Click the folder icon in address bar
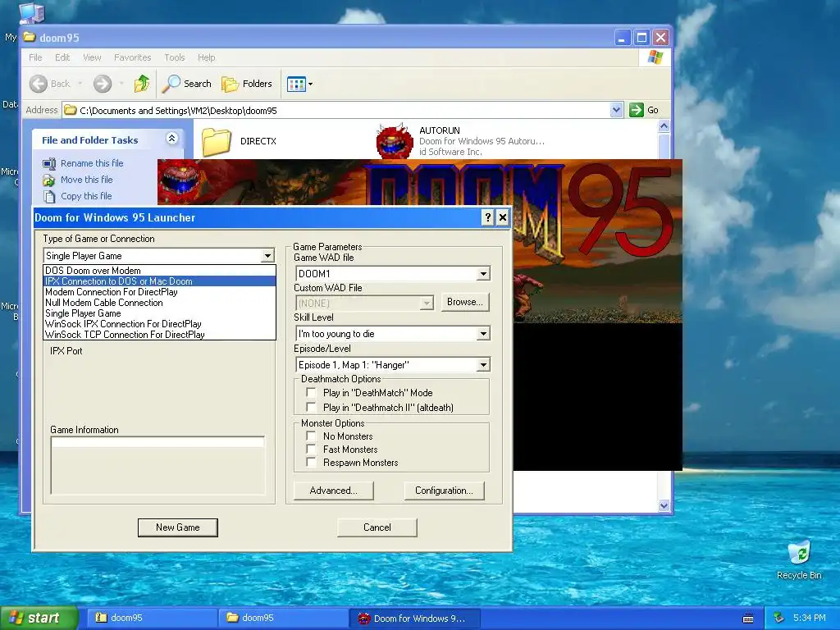 click(71, 111)
